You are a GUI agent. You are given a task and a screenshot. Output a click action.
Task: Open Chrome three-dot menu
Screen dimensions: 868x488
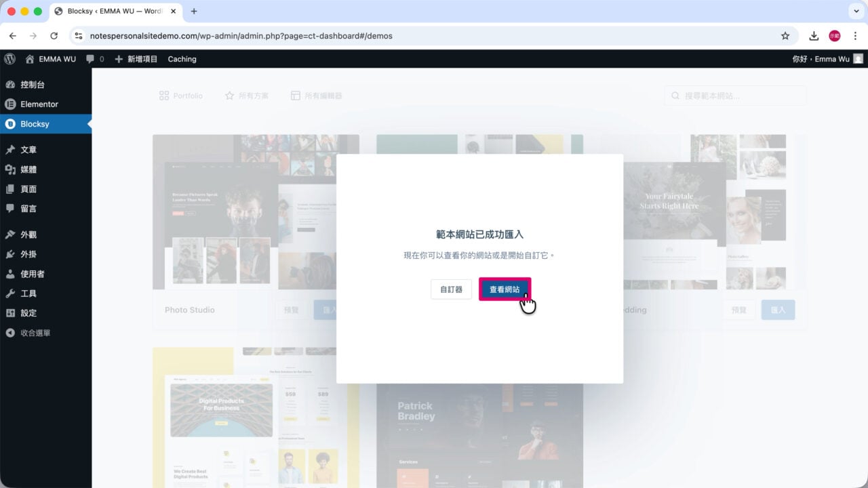pyautogui.click(x=855, y=36)
